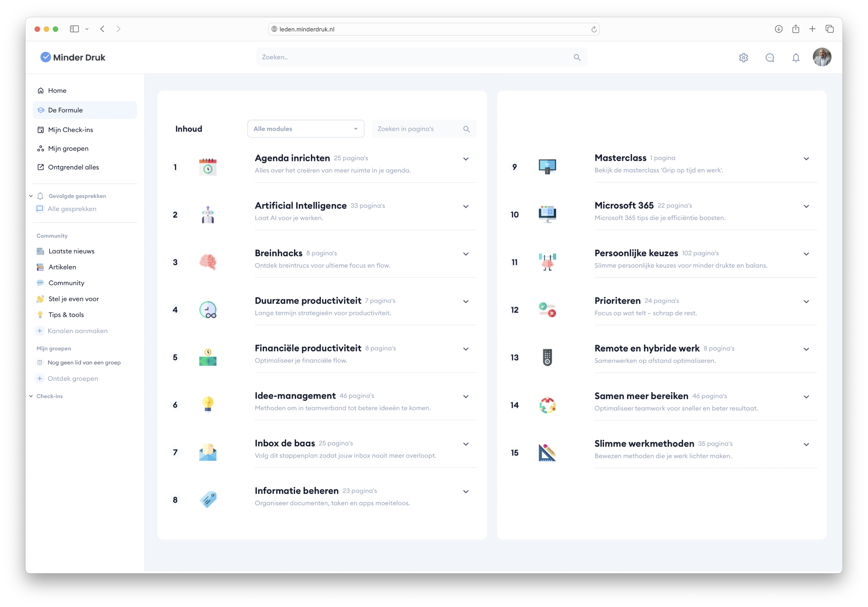This screenshot has height=607, width=868.
Task: Click the Ontdek groepen link
Action: click(x=73, y=379)
